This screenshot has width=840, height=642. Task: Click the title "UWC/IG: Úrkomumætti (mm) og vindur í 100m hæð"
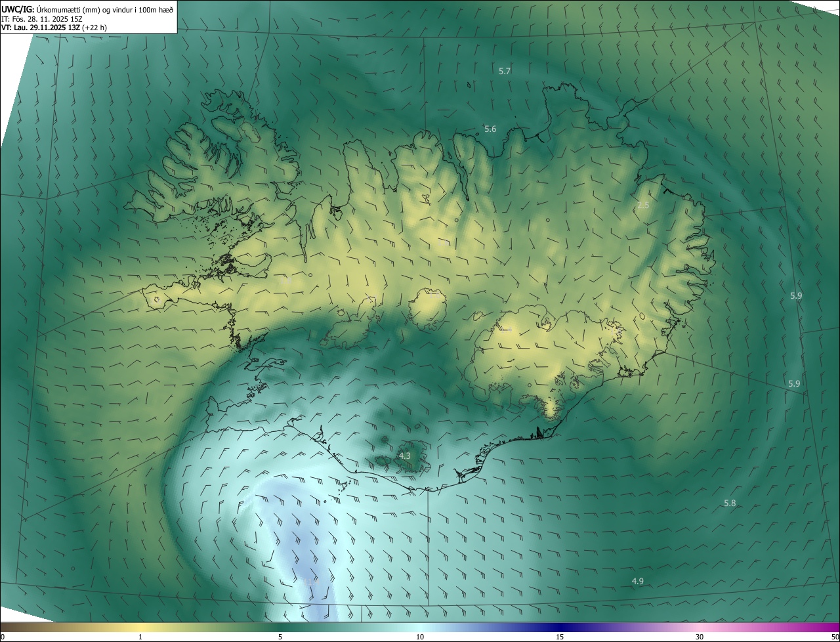pyautogui.click(x=87, y=9)
